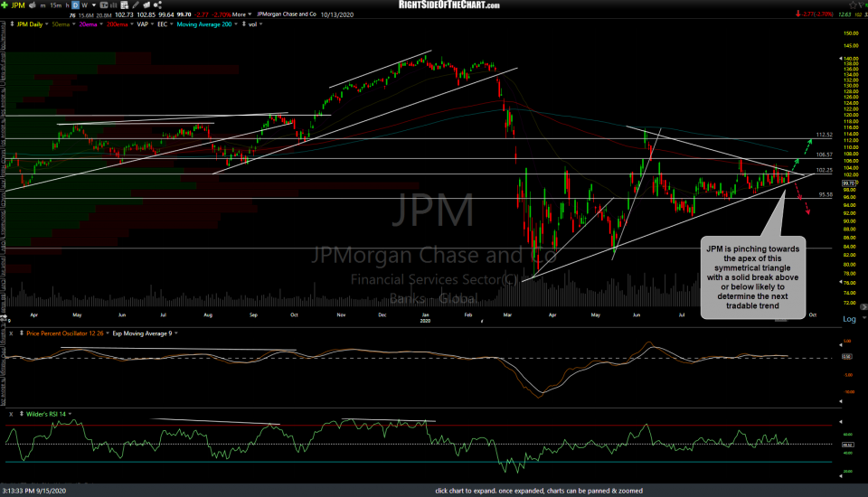Click the 3:13:33 PM 9/15/2020 timestamp
868x497 pixels.
pos(33,491)
